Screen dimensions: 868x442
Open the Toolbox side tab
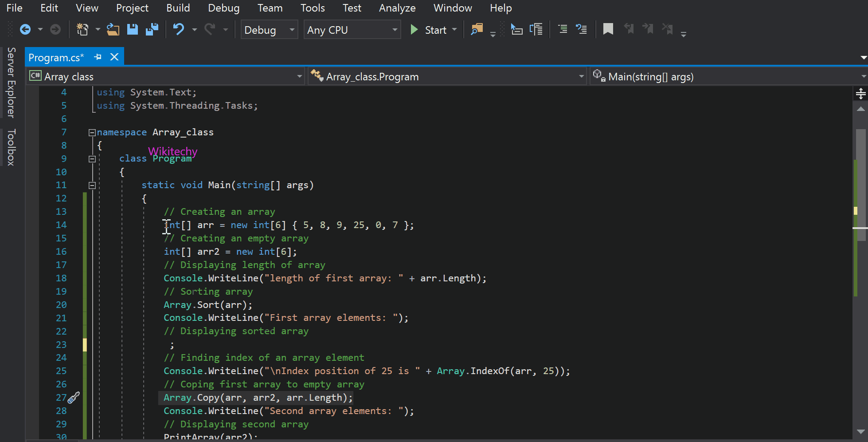pyautogui.click(x=11, y=147)
